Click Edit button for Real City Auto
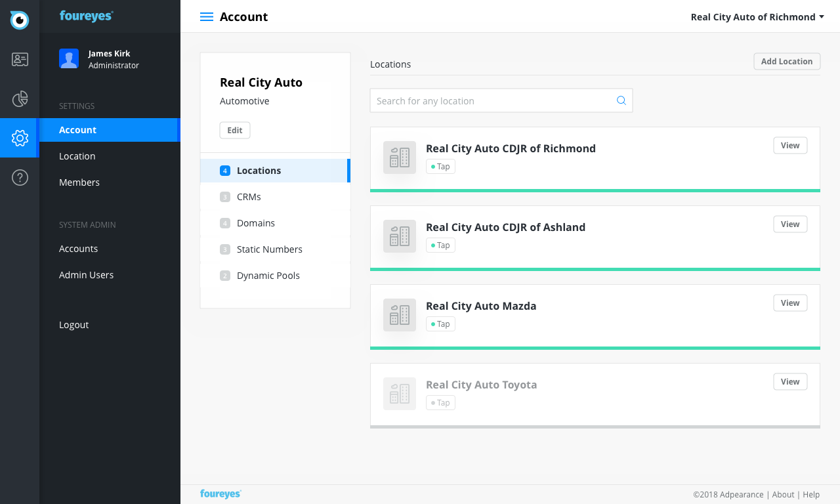This screenshot has width=840, height=504. click(x=235, y=130)
